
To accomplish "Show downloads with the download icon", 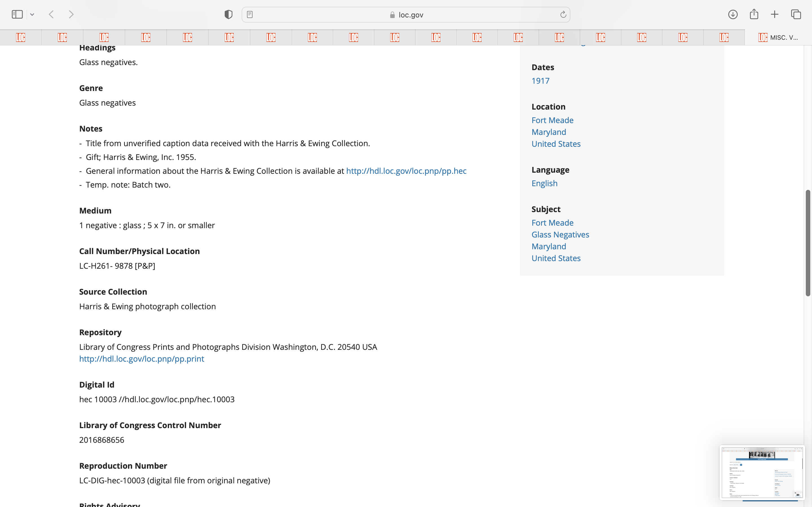I will (733, 14).
